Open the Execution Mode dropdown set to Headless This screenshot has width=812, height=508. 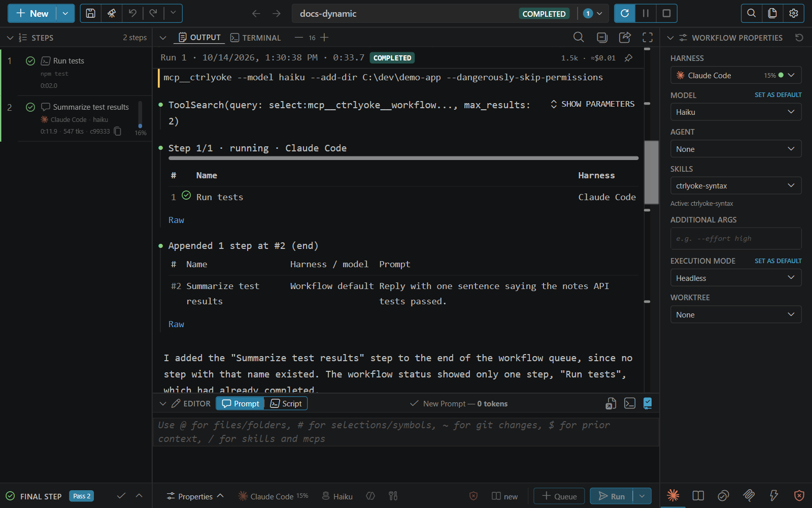pos(736,278)
